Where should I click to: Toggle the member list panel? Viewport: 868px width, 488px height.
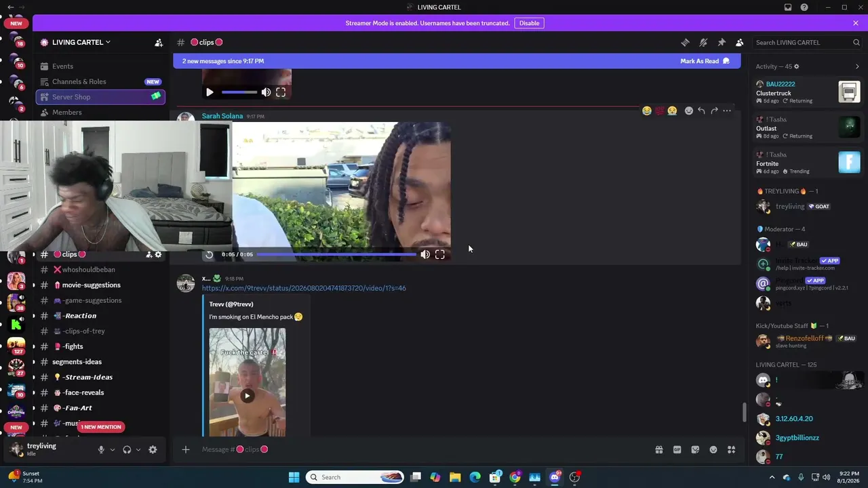740,42
